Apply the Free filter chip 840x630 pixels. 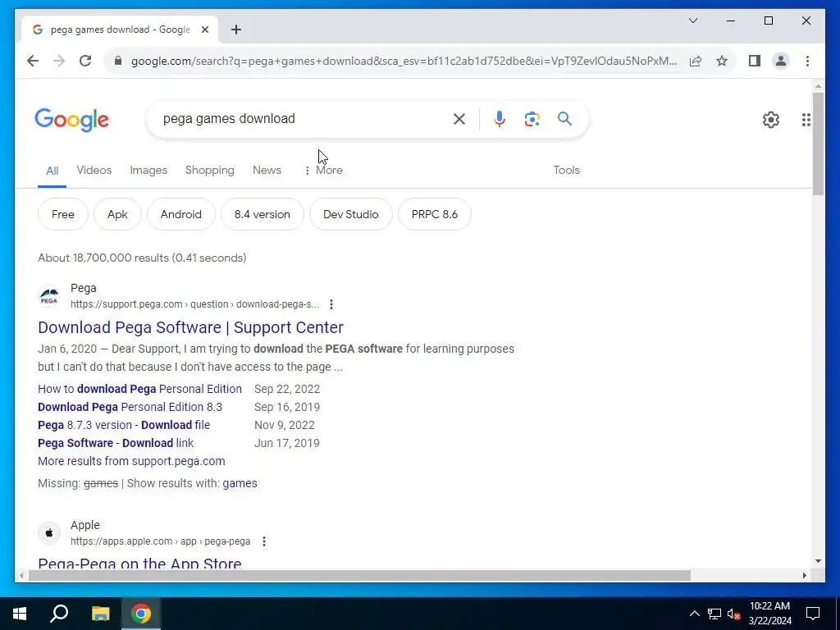(x=62, y=214)
